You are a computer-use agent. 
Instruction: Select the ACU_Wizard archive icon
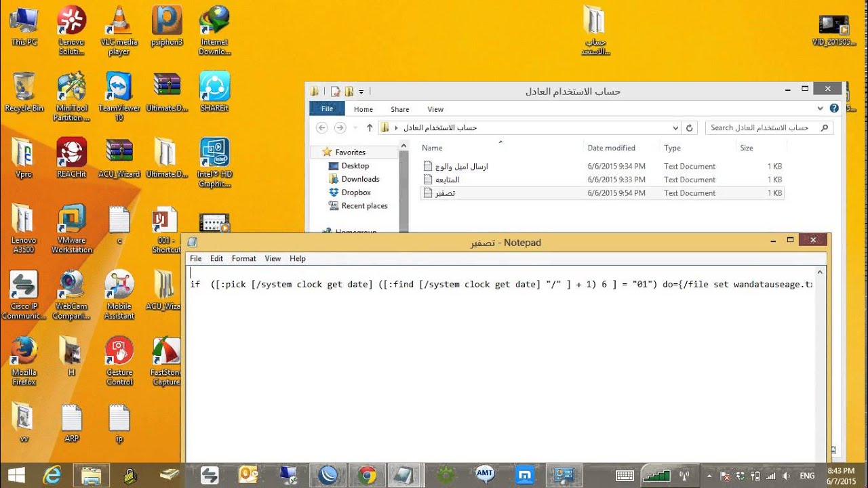pyautogui.click(x=119, y=159)
